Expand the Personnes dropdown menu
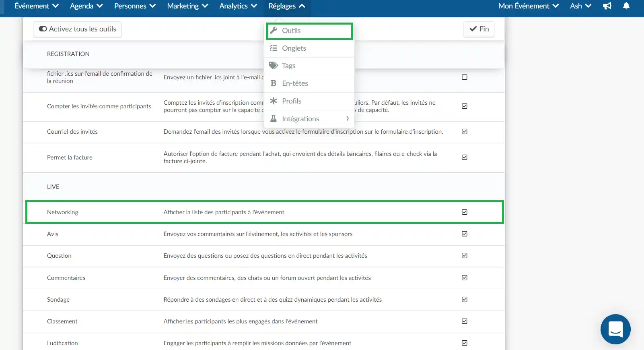 coord(135,6)
